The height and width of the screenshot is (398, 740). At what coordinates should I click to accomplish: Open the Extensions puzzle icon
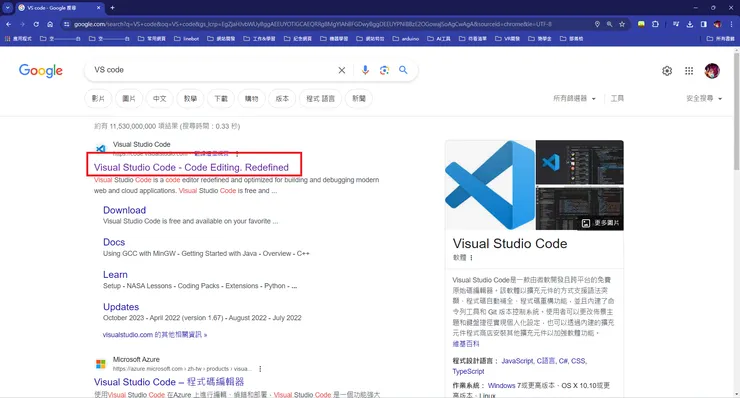point(656,24)
